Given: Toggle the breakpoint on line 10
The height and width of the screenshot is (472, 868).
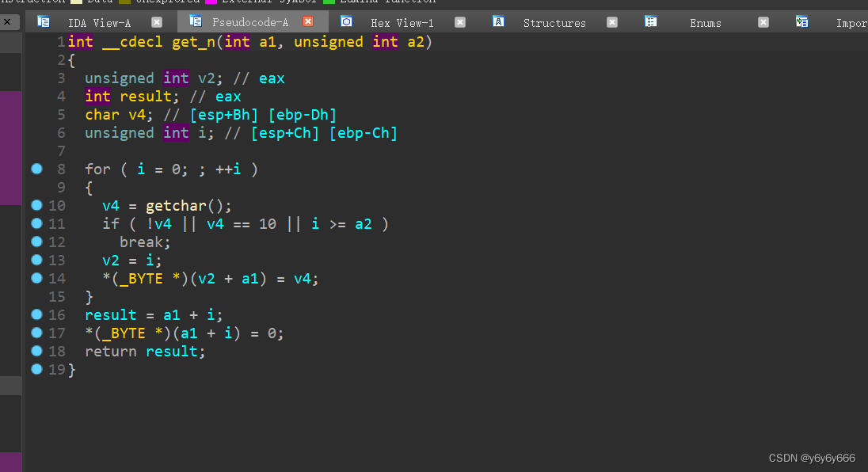Looking at the screenshot, I should (x=36, y=205).
